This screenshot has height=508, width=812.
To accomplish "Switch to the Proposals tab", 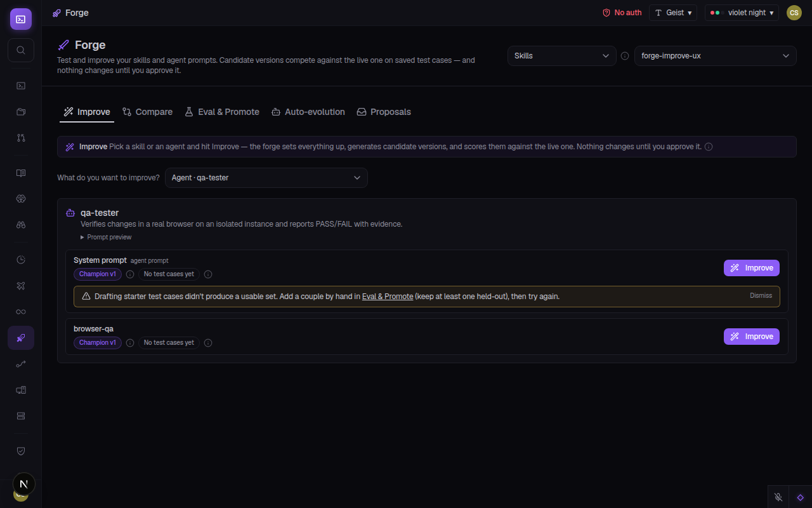I will 384,112.
